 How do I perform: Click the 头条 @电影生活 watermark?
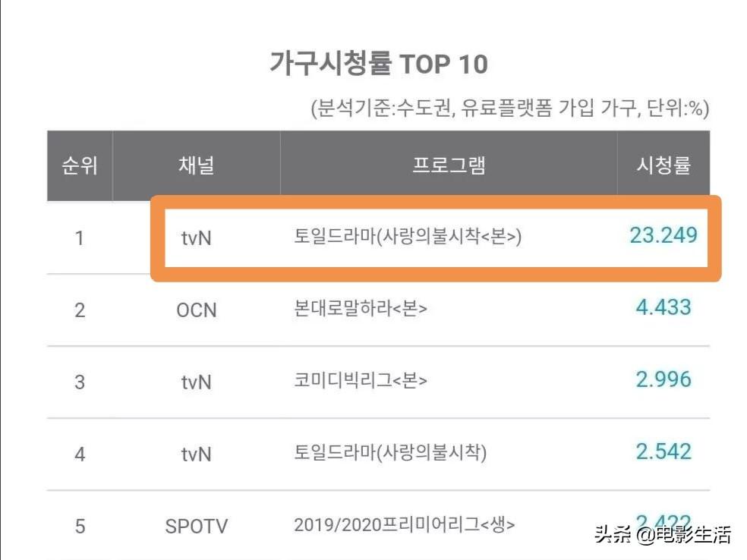coord(662,535)
